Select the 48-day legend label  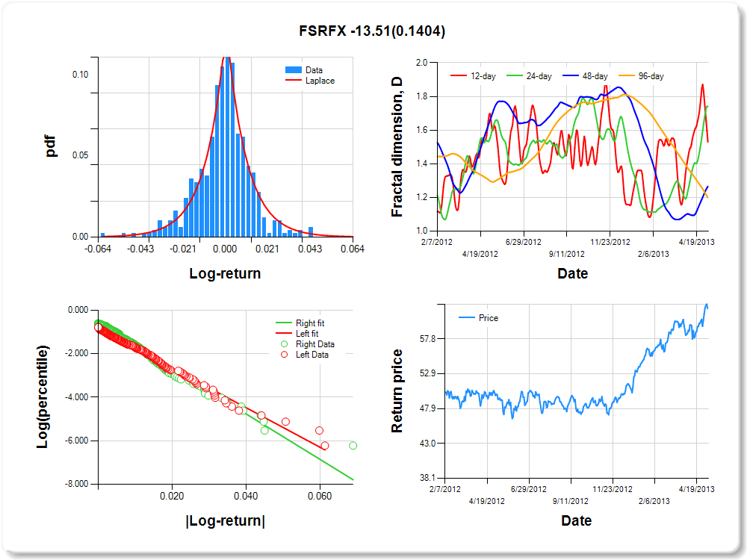coord(595,76)
